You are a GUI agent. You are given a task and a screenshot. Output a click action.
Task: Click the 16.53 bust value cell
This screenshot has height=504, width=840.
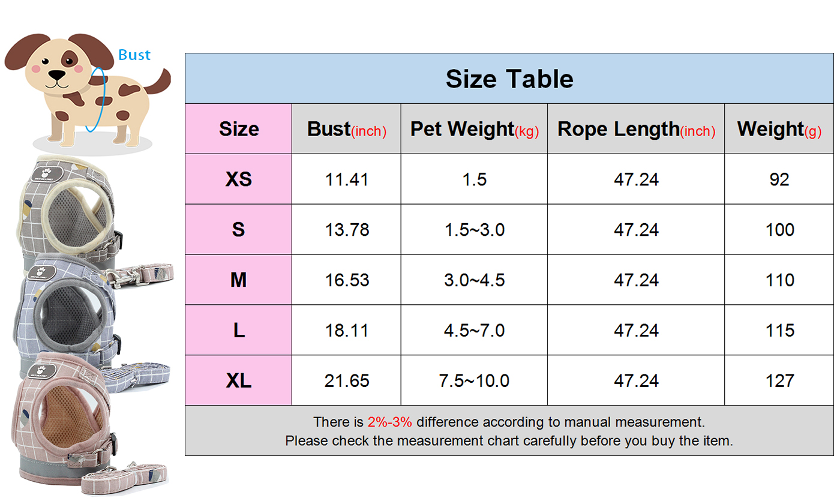347,280
